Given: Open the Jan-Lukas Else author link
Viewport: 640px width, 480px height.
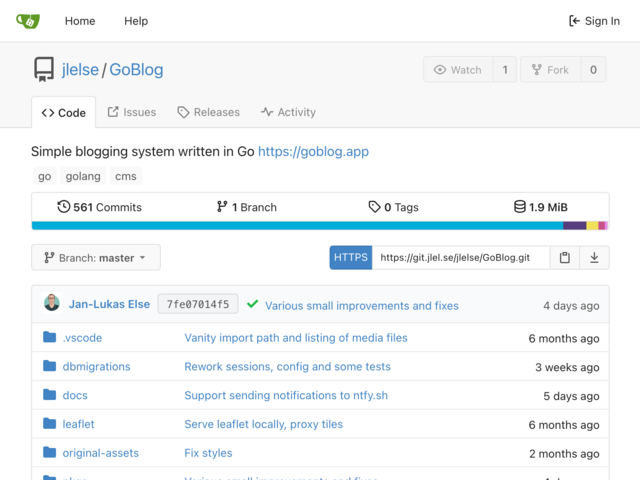Looking at the screenshot, I should [x=109, y=304].
